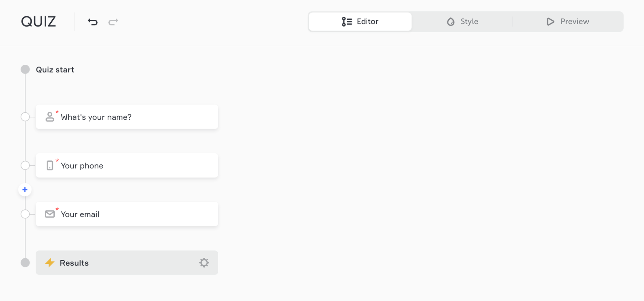Select the "What's your name?" question card
Image resolution: width=644 pixels, height=301 pixels.
[134, 117]
